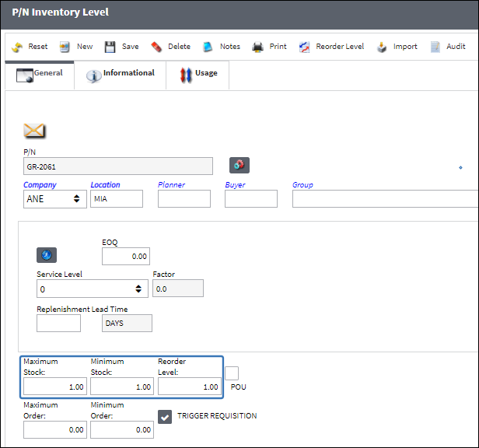
Task: Click the Reorder Level button label
Action: (340, 47)
